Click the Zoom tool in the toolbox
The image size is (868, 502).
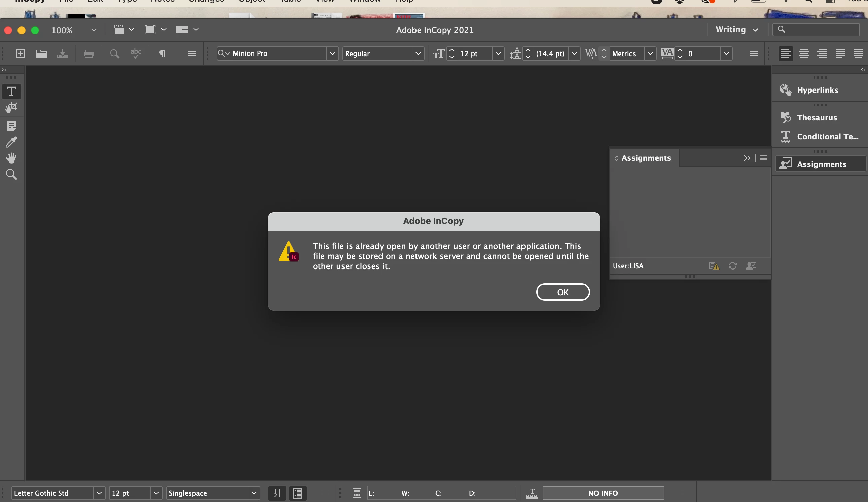click(11, 174)
